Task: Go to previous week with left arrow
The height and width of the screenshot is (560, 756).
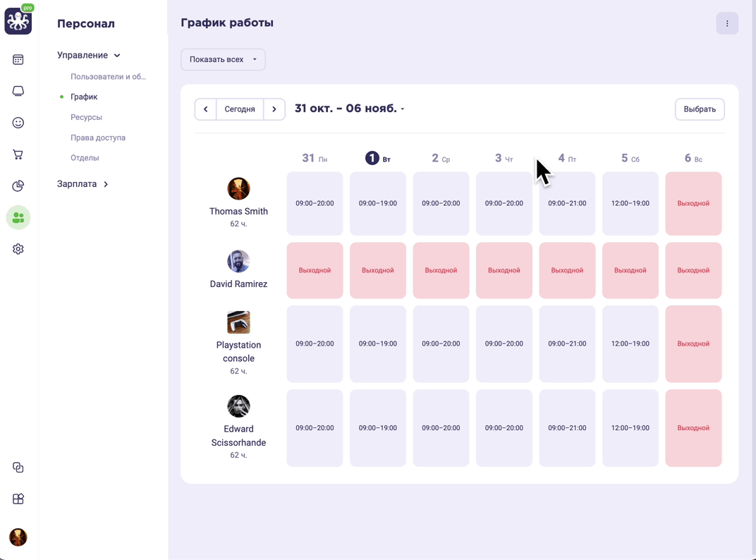Action: point(205,109)
